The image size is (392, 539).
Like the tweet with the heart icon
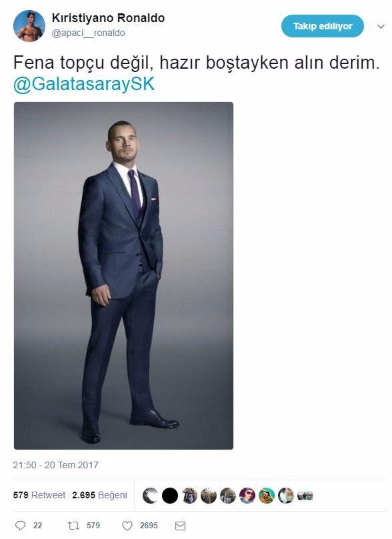click(x=127, y=526)
